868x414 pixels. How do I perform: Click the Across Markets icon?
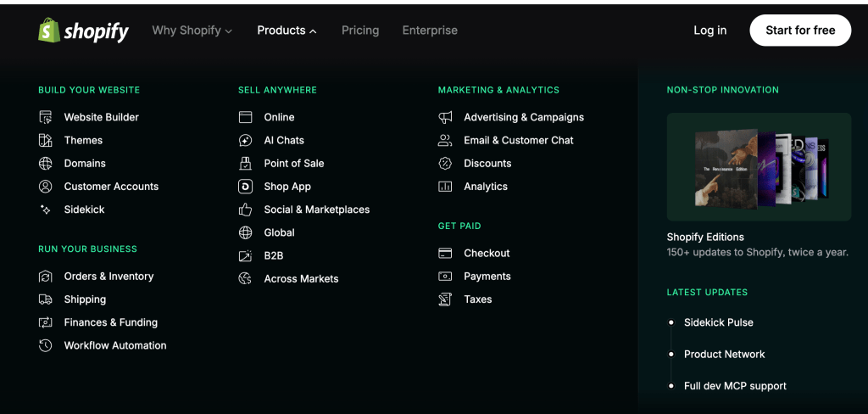tap(245, 279)
